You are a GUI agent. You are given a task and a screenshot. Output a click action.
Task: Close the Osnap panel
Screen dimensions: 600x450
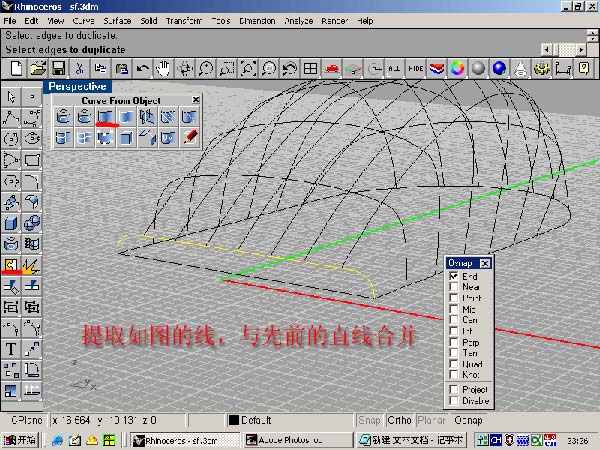coord(485,263)
